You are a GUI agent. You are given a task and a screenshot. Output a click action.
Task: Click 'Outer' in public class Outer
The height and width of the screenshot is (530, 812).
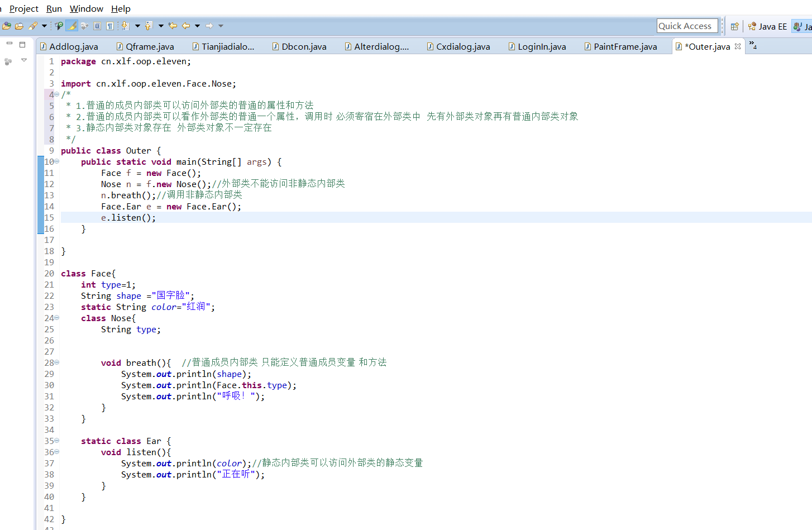(x=138, y=151)
